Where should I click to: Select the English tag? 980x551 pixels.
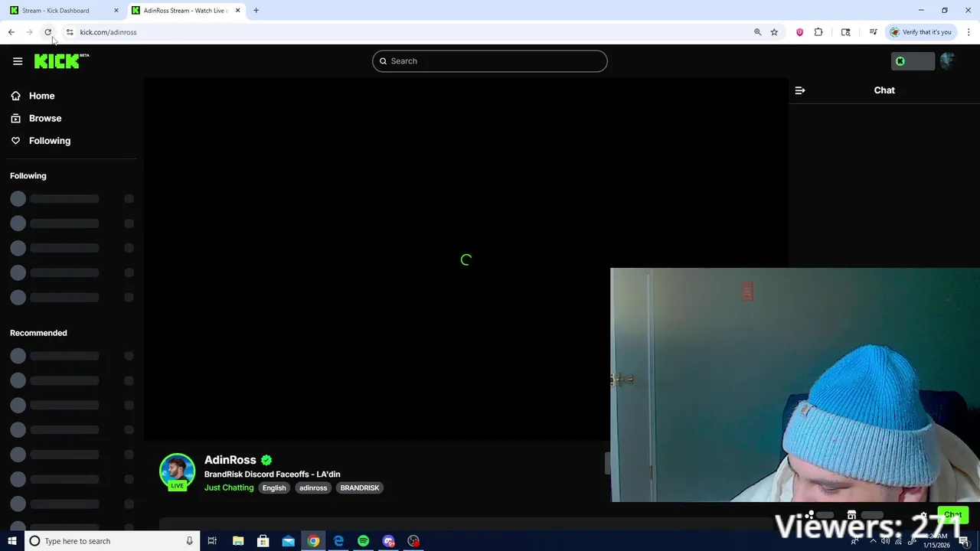click(274, 487)
